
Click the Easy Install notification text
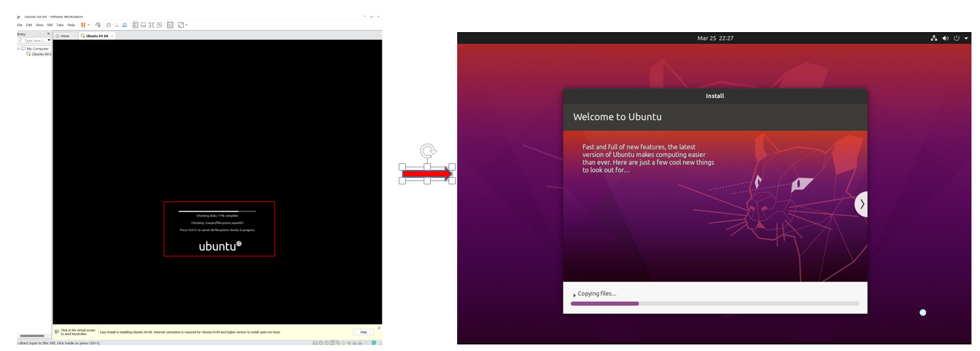coord(190,332)
